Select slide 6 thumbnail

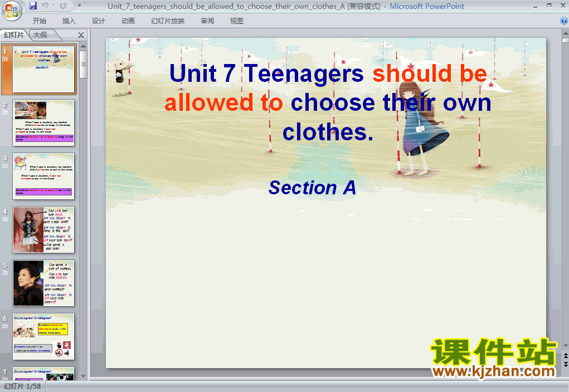(43, 336)
